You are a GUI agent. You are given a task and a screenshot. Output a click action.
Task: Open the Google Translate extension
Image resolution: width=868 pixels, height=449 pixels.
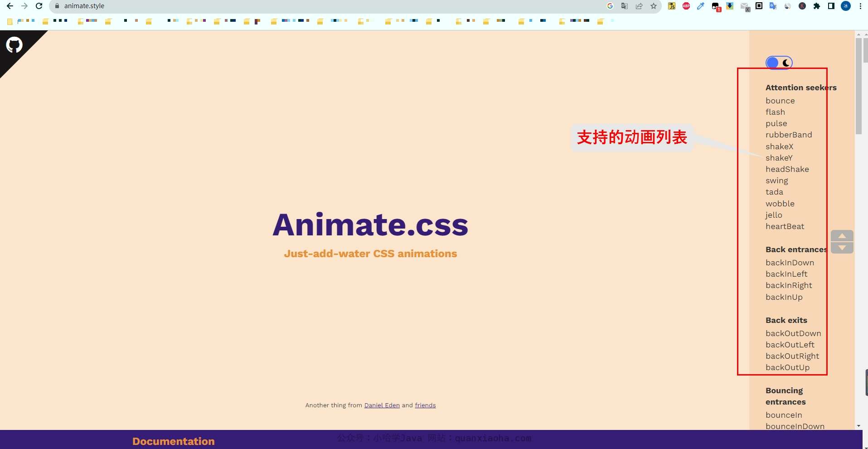[x=773, y=6]
